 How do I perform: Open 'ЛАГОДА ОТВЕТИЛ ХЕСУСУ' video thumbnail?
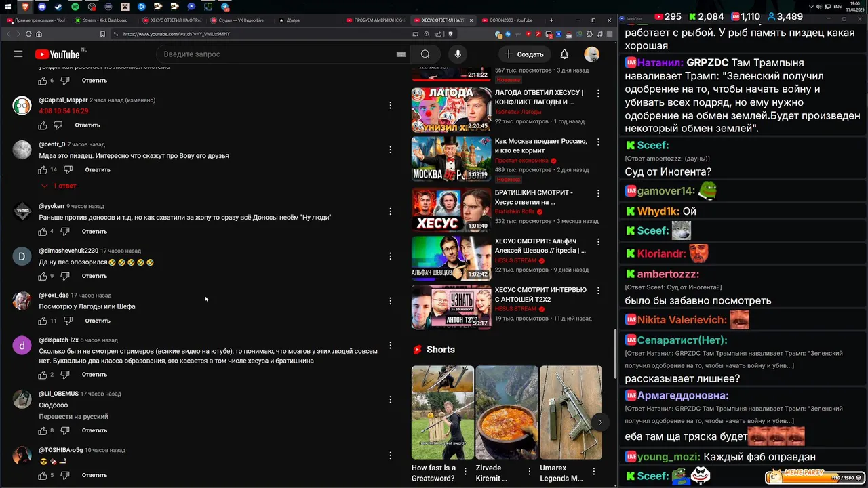point(451,109)
